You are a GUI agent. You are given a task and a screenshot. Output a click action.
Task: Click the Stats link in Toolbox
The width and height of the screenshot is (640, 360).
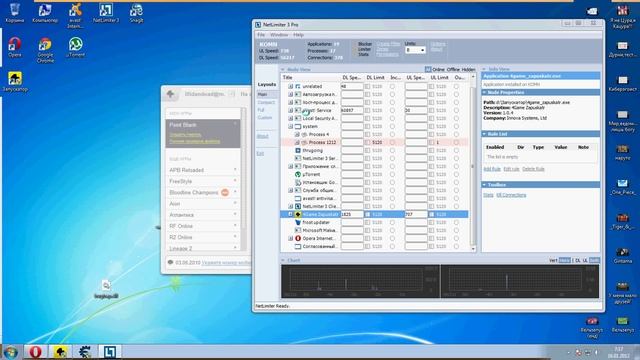point(489,195)
